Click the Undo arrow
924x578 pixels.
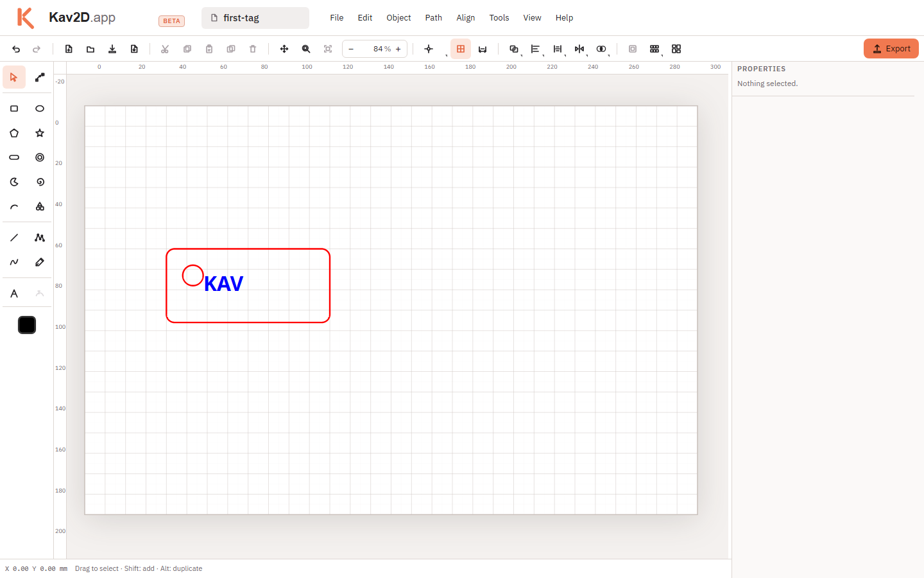coord(16,49)
